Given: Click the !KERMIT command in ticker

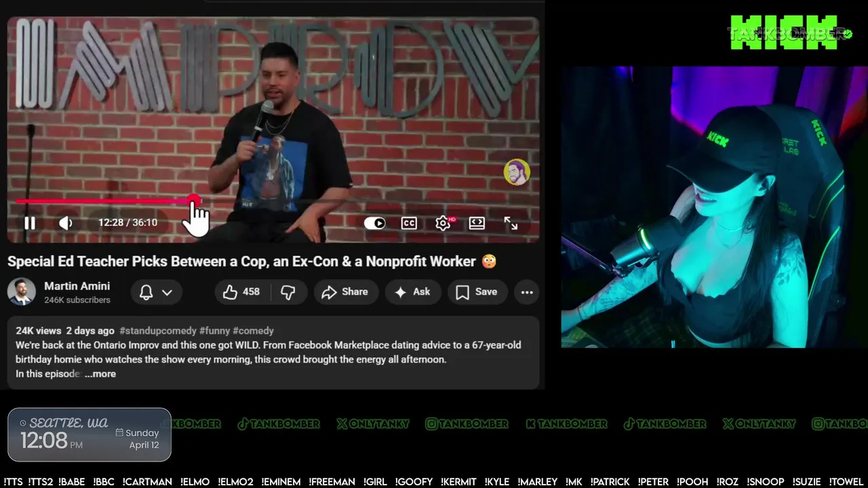Looking at the screenshot, I should (x=458, y=482).
